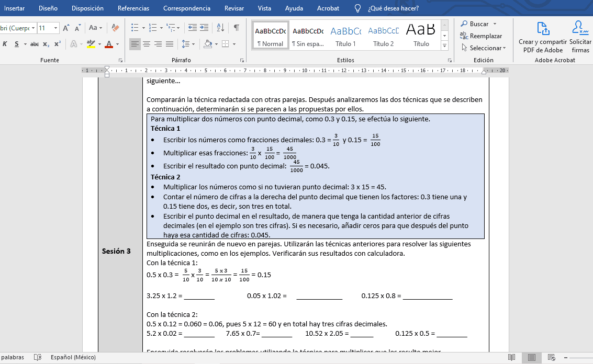Open the Revisar ribbon tab
Viewport: 593px width, 364px height.
[x=234, y=8]
